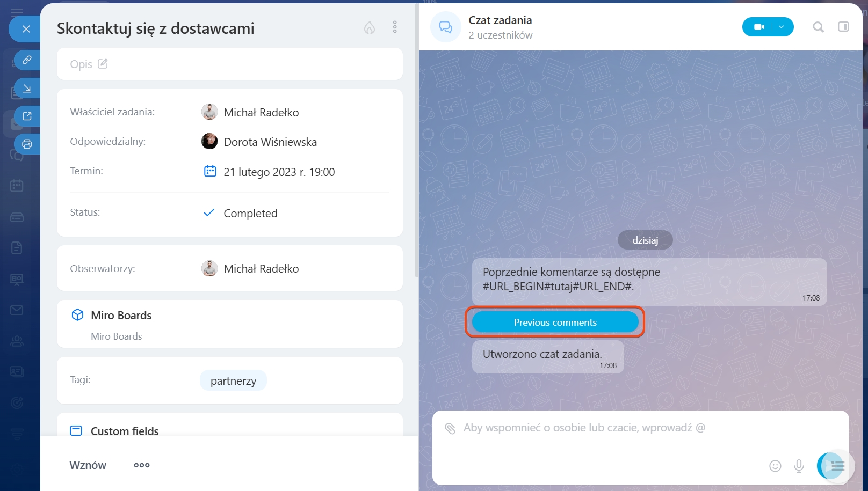Screen dimensions: 868x491
Task: Open the drive icon in the left sidebar
Action: pos(17,217)
